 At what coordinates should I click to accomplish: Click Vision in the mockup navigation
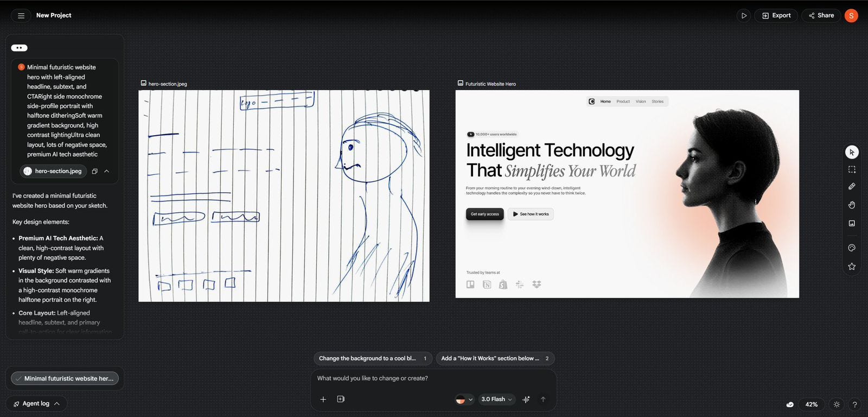[x=641, y=102]
